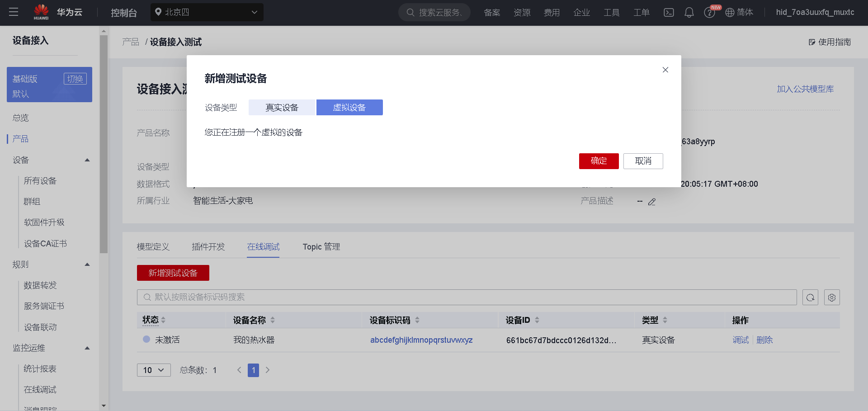Select the 在线调试 tab
The height and width of the screenshot is (411, 868).
click(x=263, y=247)
